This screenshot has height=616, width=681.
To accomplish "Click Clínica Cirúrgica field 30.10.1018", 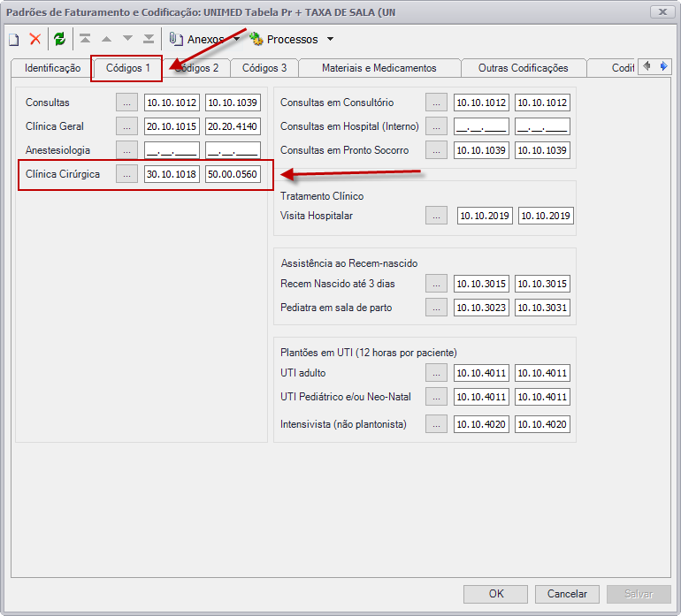I will coord(172,174).
